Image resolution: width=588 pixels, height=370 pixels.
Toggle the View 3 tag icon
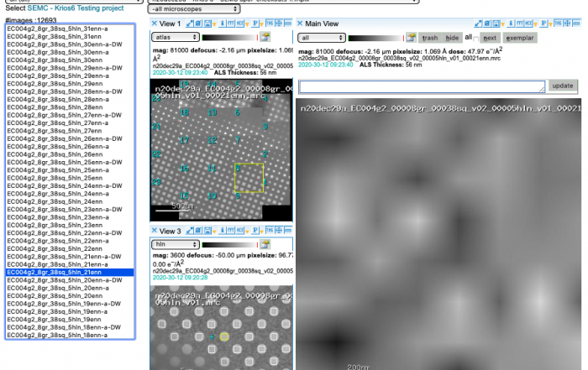click(270, 231)
